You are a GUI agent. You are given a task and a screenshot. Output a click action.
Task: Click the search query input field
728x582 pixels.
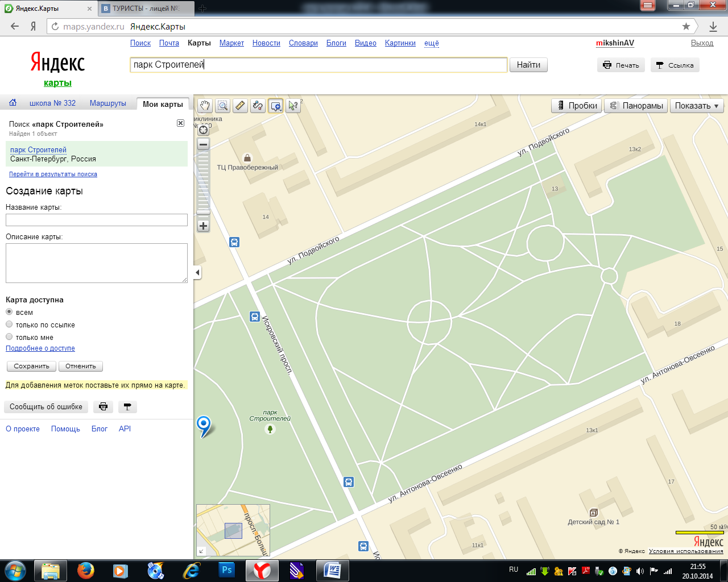(318, 65)
